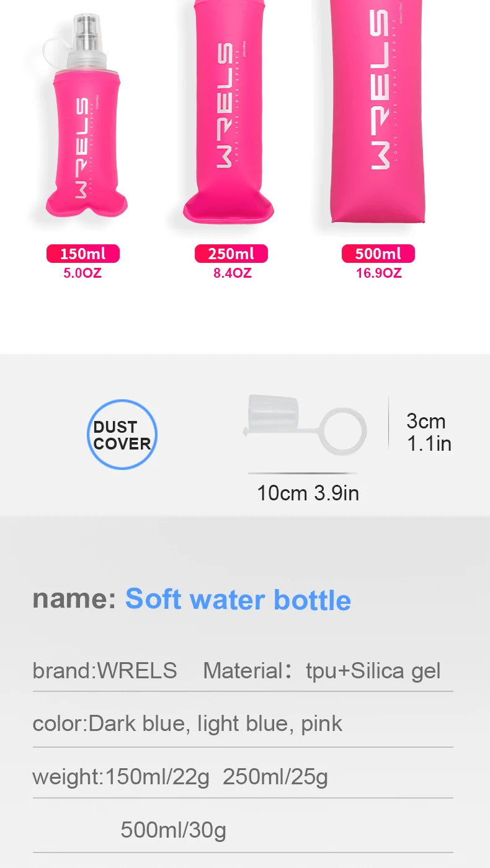Click the 5.0OZ text
Image resolution: width=490 pixels, height=868 pixels.
pyautogui.click(x=82, y=273)
